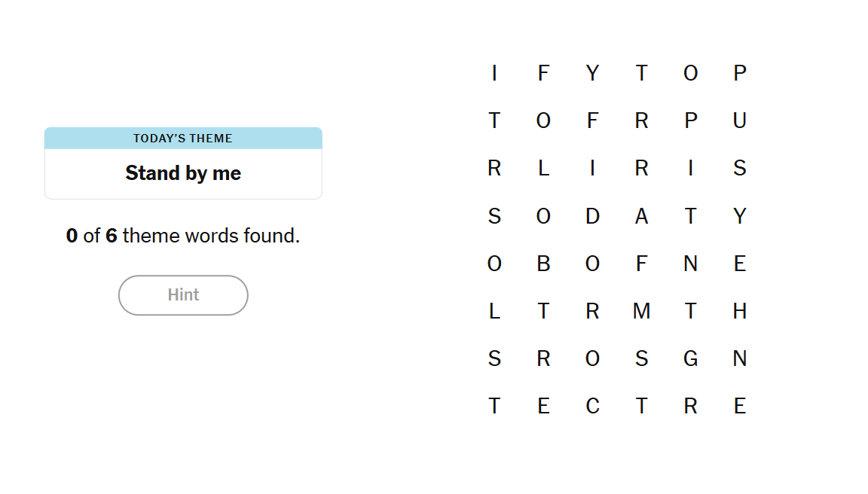Choose the N in the fifth row
This screenshot has width=868, height=494.
coord(690,264)
